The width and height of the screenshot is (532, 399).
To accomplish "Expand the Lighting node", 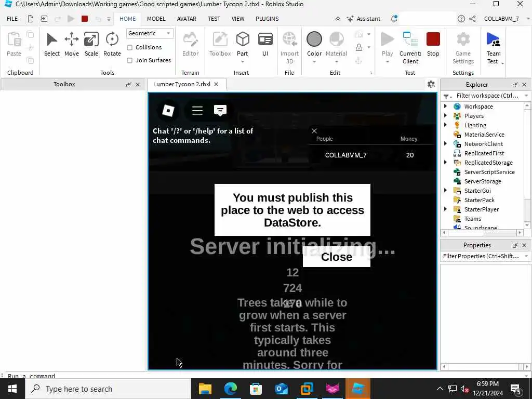I will coord(445,125).
